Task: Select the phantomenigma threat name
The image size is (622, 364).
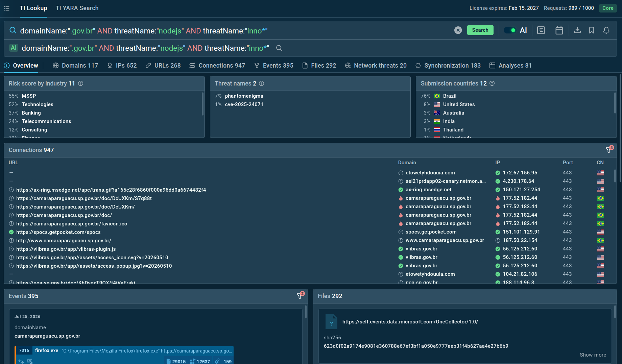Action: coord(244,96)
